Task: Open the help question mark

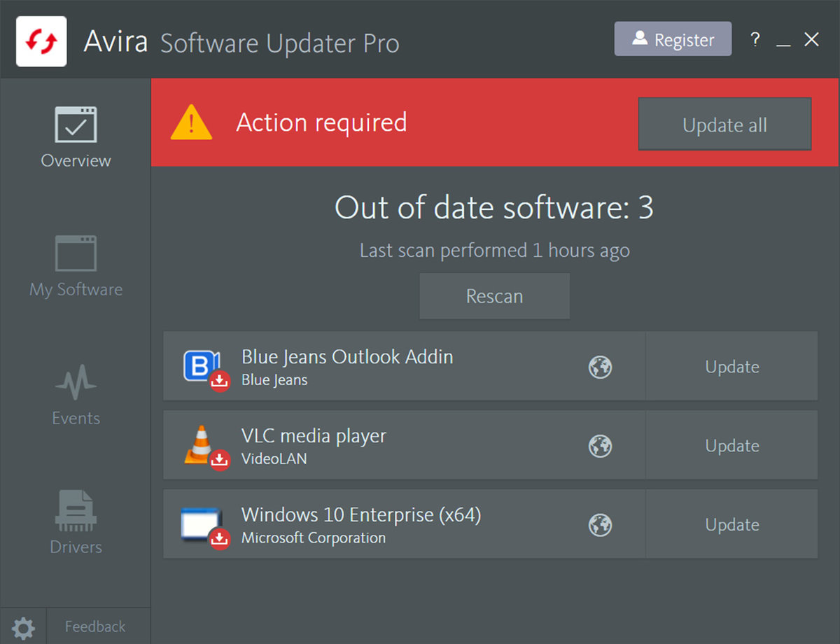Action: 755,40
